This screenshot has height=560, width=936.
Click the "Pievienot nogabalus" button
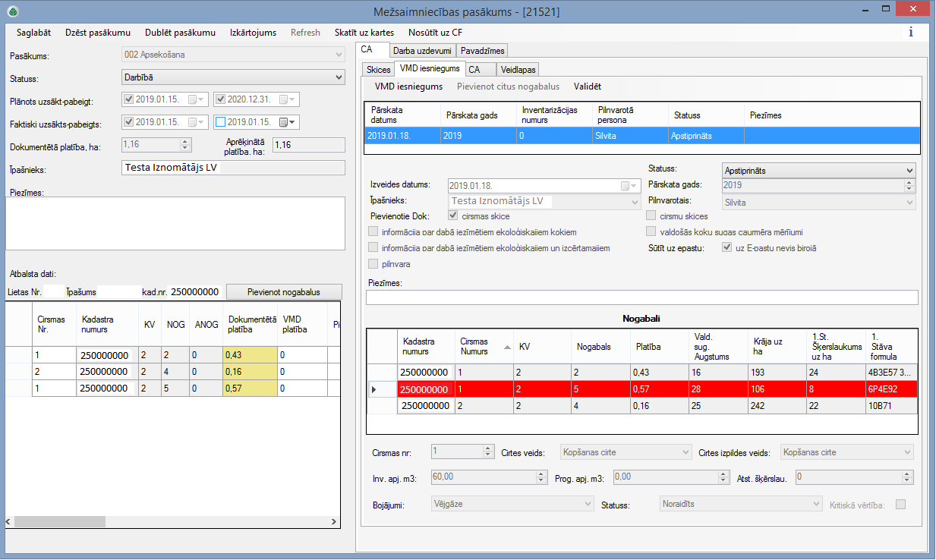point(283,292)
